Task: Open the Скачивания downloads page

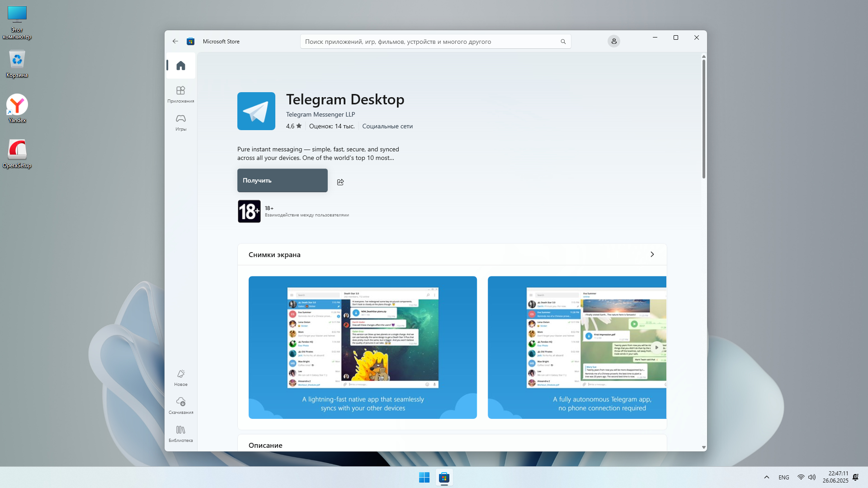Action: (x=181, y=406)
